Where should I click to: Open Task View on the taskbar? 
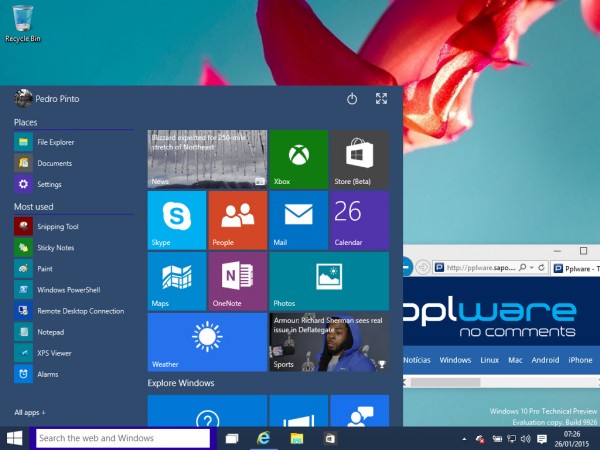[232, 438]
